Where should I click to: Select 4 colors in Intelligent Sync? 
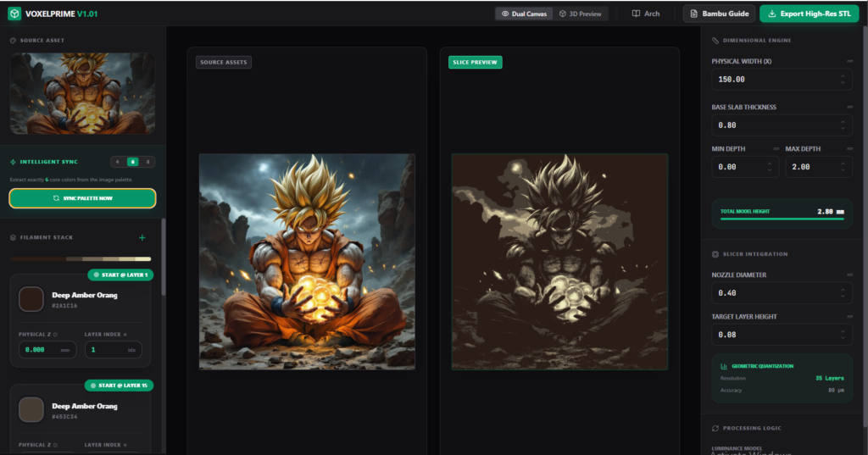tap(118, 161)
